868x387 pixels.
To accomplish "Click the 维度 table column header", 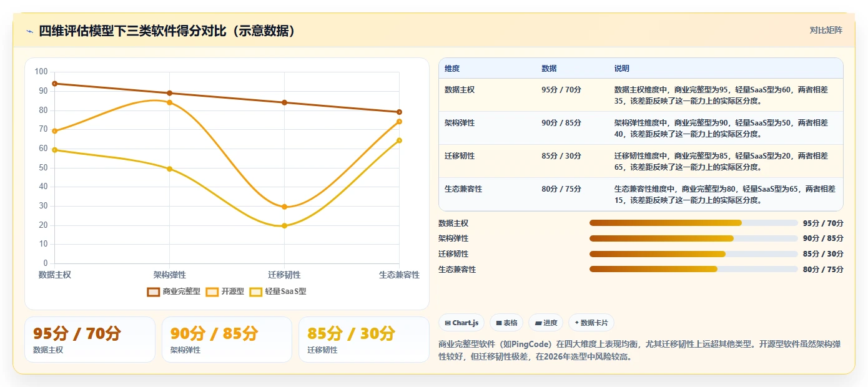I will click(452, 68).
